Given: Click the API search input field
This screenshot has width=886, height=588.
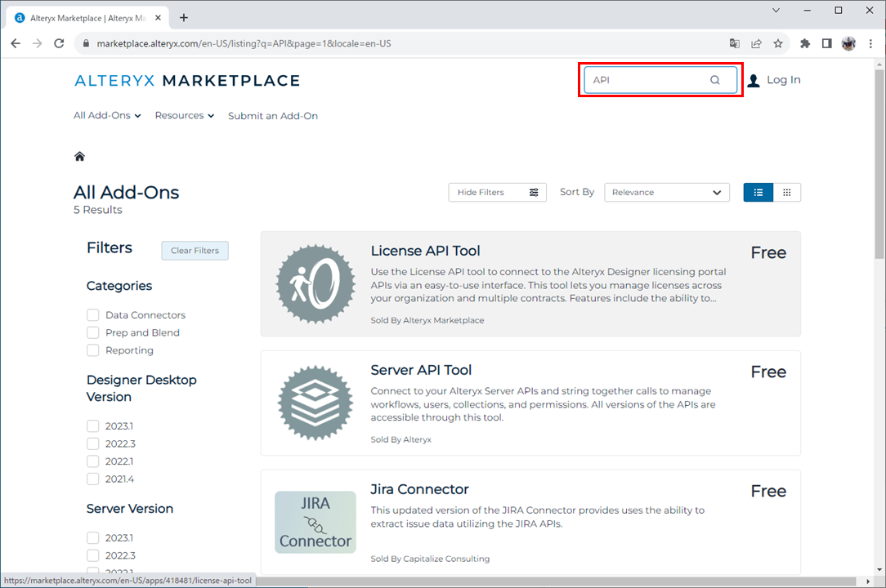Looking at the screenshot, I should [x=646, y=80].
